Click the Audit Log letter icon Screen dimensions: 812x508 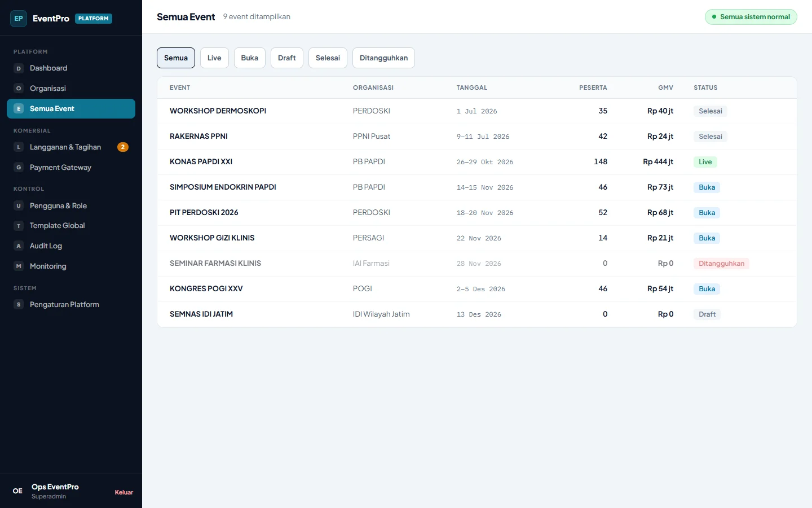19,246
